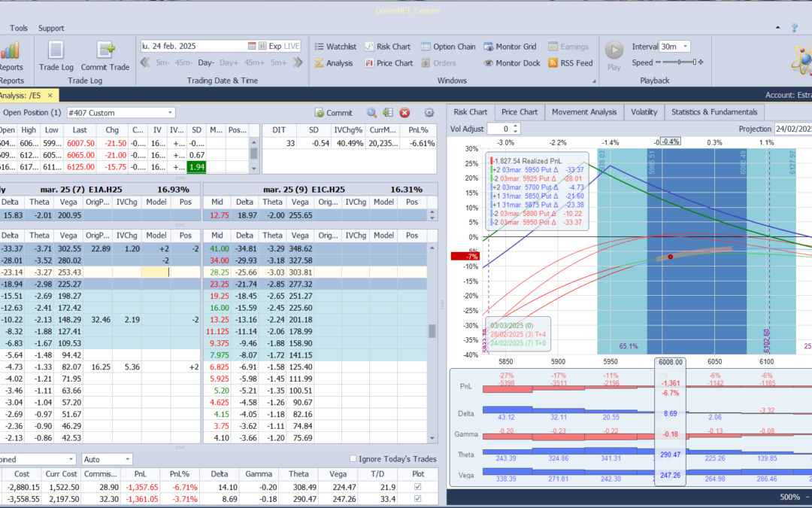Click the green 1.94 SD cell
812x508 pixels.
196,167
